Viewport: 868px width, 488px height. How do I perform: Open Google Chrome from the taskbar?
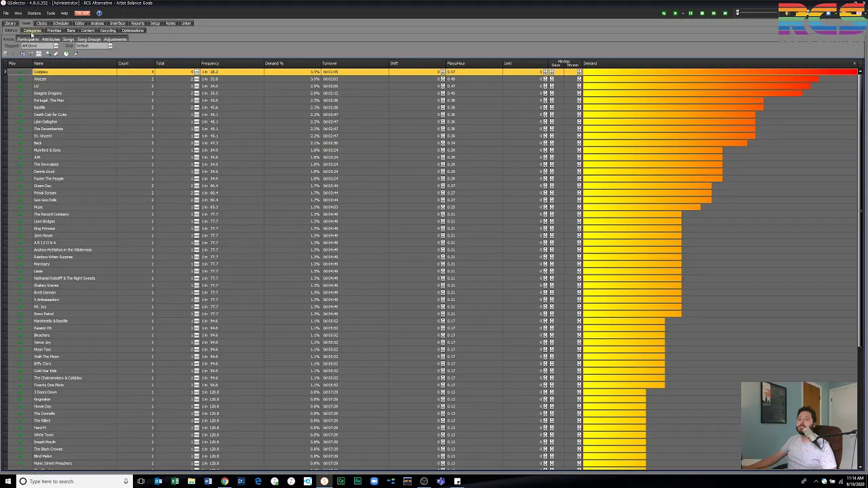click(224, 481)
